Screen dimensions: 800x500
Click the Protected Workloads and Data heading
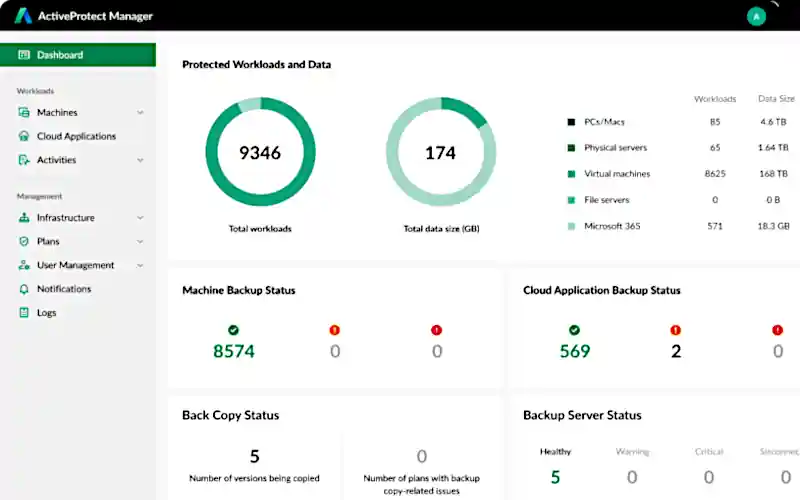coord(257,64)
